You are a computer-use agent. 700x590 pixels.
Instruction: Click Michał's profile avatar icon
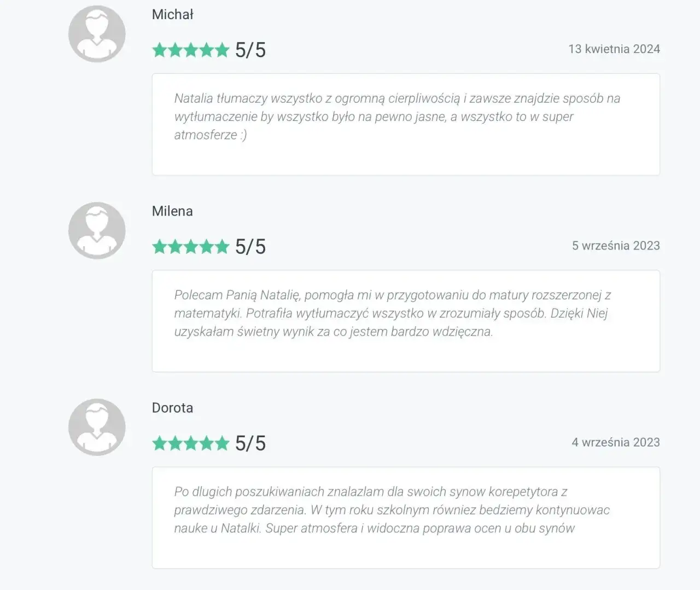(x=97, y=34)
